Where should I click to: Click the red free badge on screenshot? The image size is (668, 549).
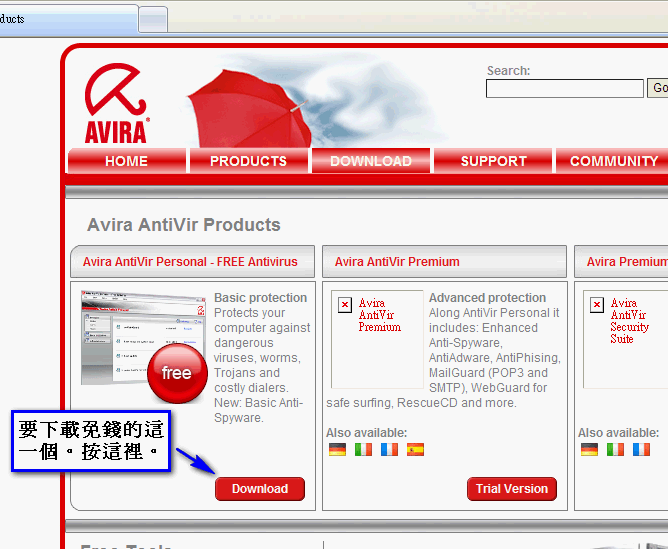177,373
